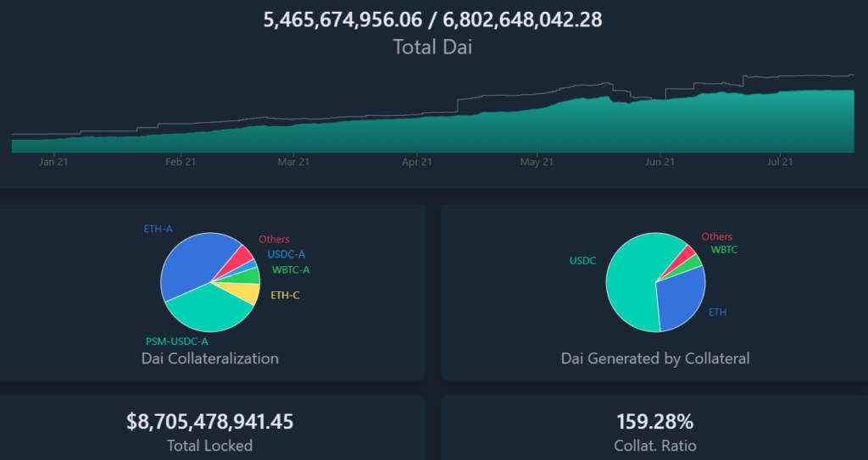Screen dimensions: 868x460
Task: Click the red Others label near WBTC
Action: pos(717,237)
